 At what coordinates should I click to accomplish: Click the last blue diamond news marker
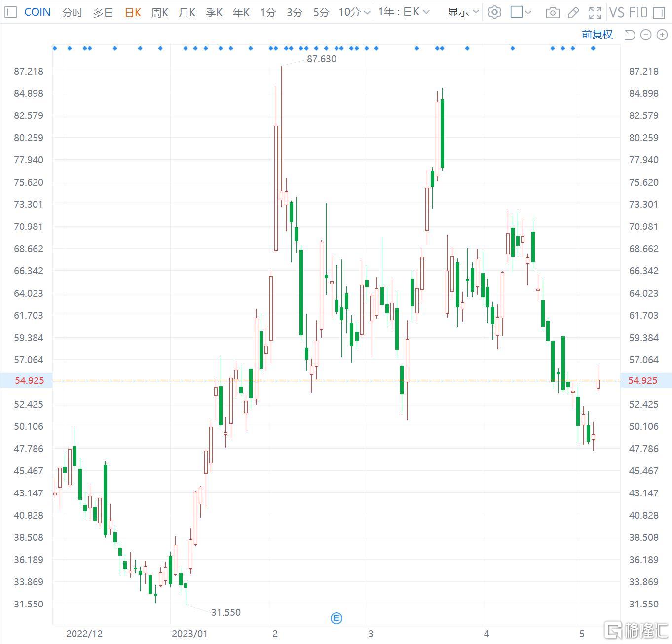tap(593, 48)
